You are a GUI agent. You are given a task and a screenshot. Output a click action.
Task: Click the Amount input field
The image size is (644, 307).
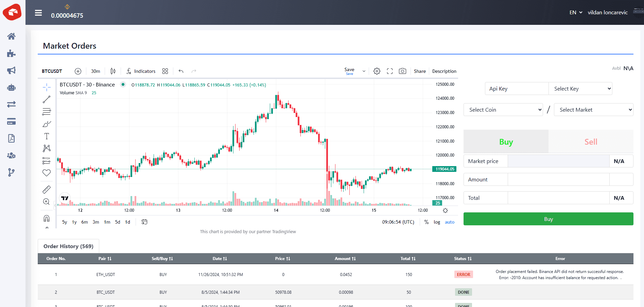[x=558, y=179]
